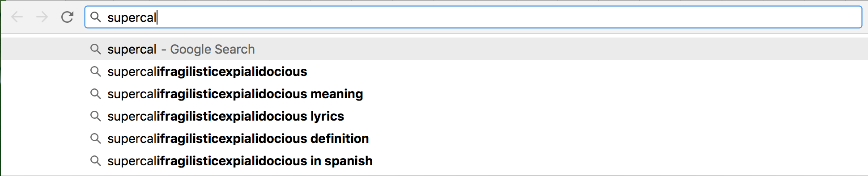Click the empty part of the highlighted suggestion row
This screenshot has width=868, height=176.
559,49
